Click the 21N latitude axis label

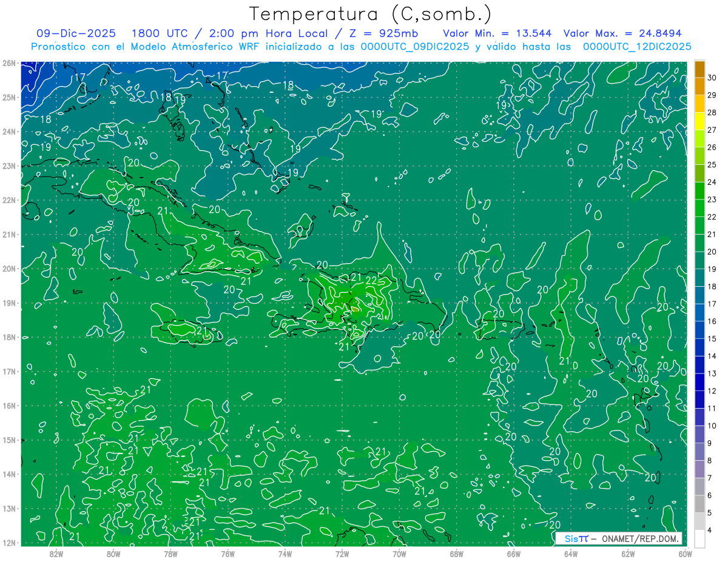[x=9, y=234]
